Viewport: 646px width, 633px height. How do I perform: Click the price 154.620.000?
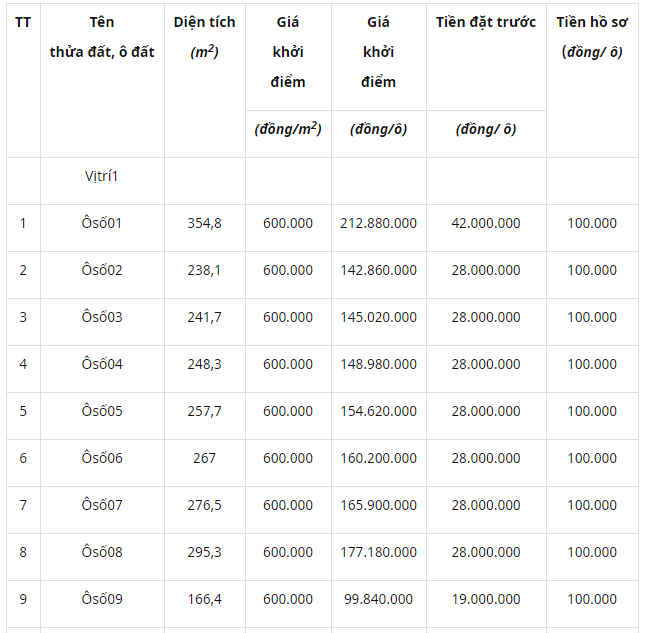coord(378,411)
